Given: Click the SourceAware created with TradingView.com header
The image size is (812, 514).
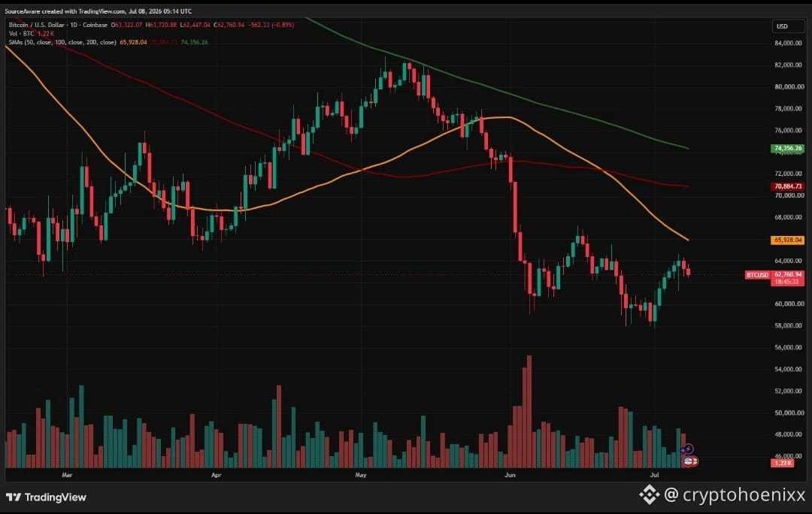Looking at the screenshot, I should tap(98, 11).
